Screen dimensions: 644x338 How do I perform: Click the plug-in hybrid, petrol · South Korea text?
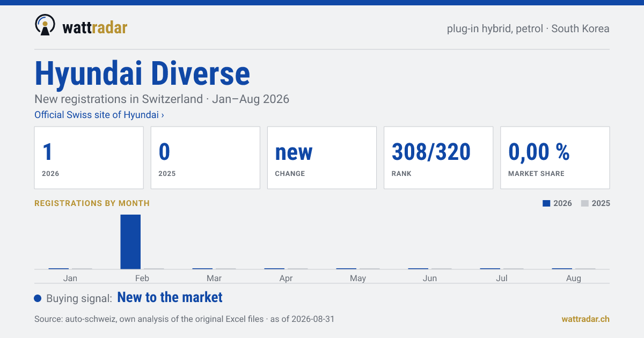coord(528,28)
